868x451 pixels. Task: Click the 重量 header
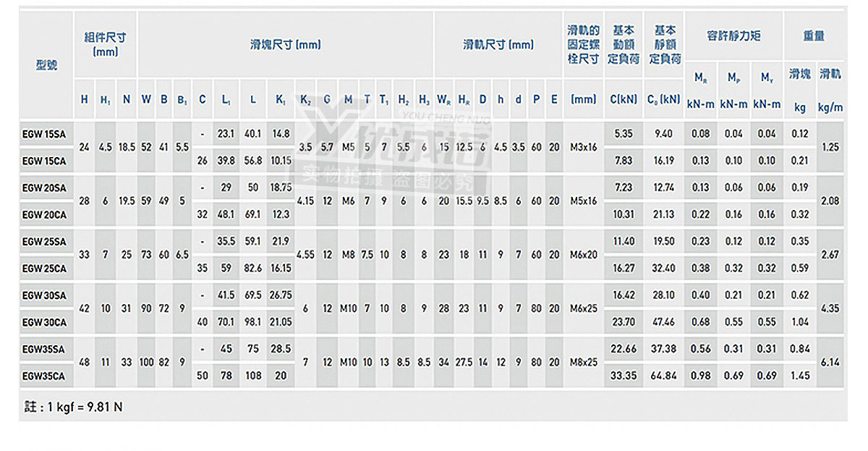click(814, 35)
